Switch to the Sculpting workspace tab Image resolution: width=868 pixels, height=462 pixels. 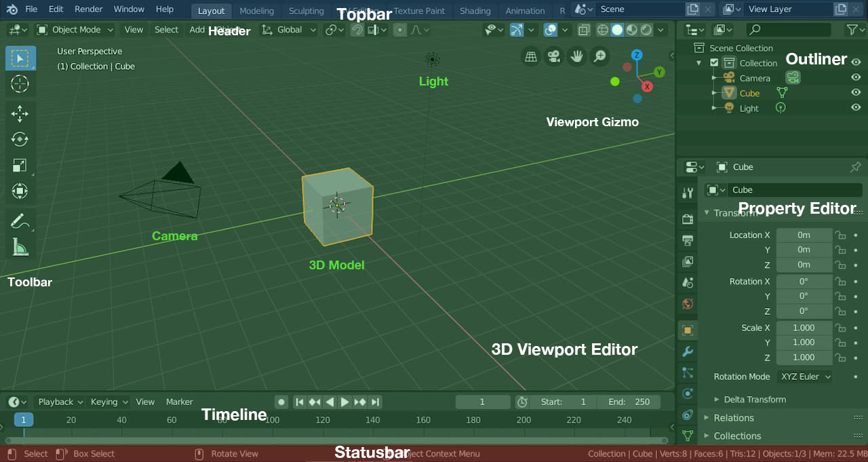(x=306, y=11)
